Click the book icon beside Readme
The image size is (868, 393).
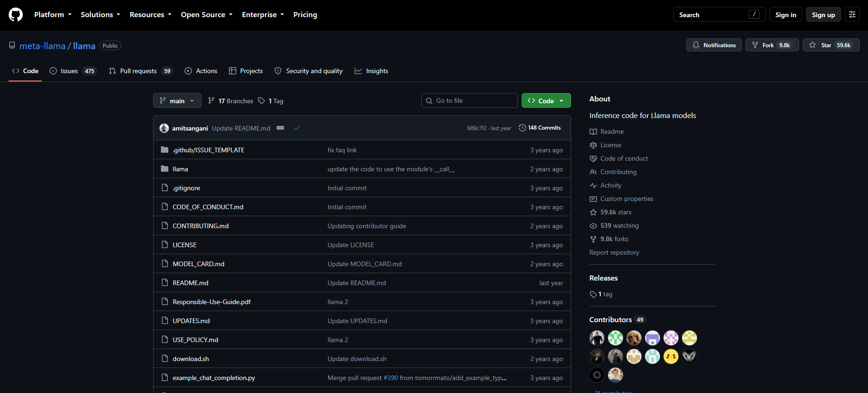(593, 132)
